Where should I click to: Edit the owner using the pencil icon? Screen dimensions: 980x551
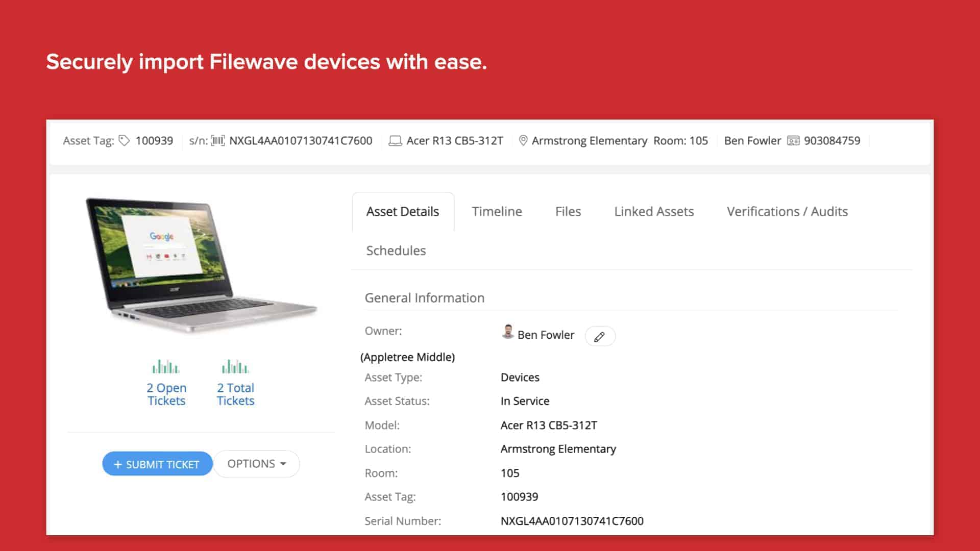tap(600, 336)
